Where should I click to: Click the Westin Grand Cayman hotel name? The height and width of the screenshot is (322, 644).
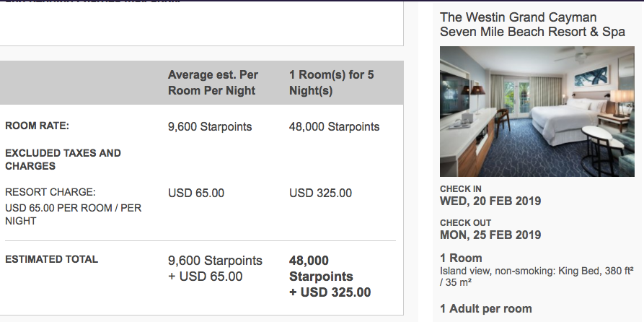tap(532, 25)
